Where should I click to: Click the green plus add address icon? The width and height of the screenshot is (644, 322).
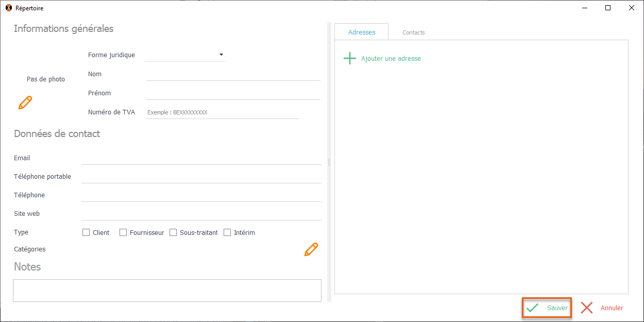click(x=350, y=58)
